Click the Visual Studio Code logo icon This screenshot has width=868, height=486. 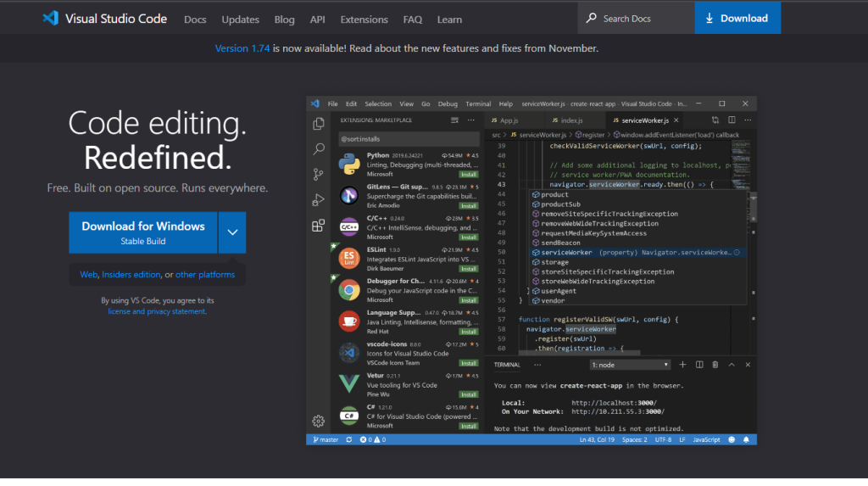point(51,19)
